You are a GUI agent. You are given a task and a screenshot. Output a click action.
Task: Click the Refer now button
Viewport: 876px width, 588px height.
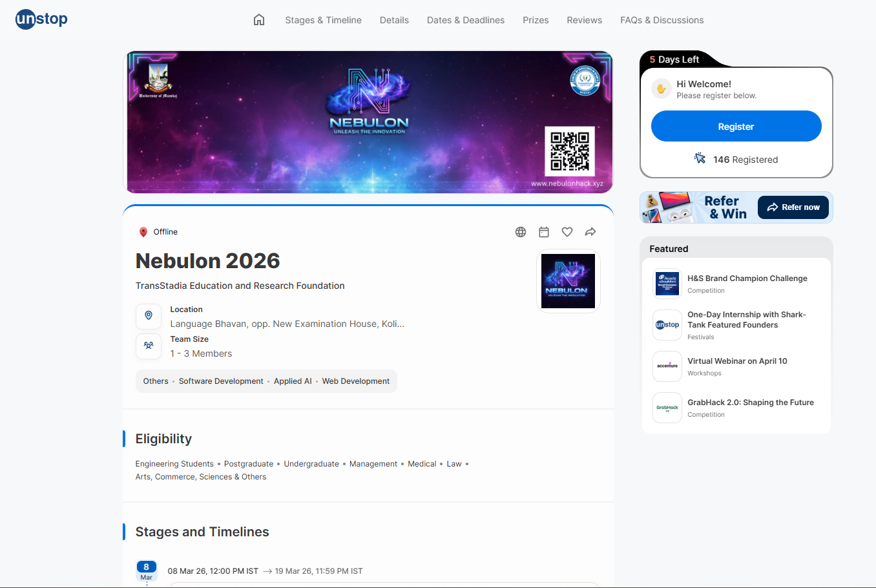click(793, 207)
